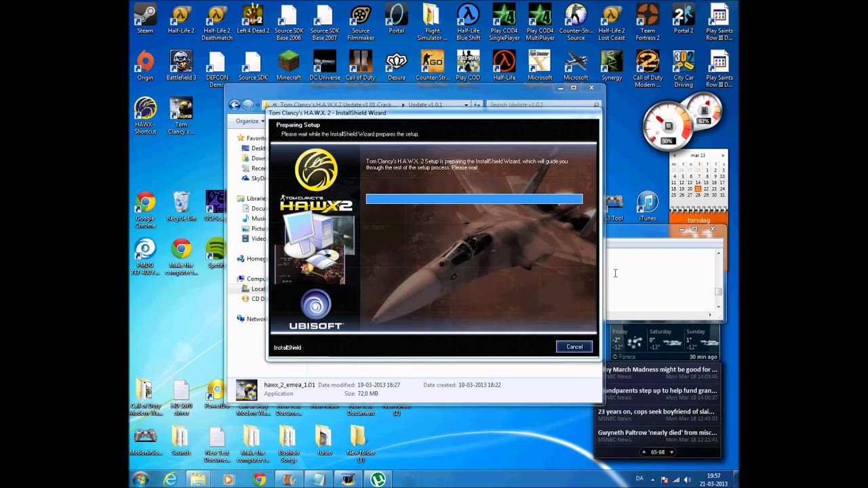Open the volume control in tray

pos(688,479)
